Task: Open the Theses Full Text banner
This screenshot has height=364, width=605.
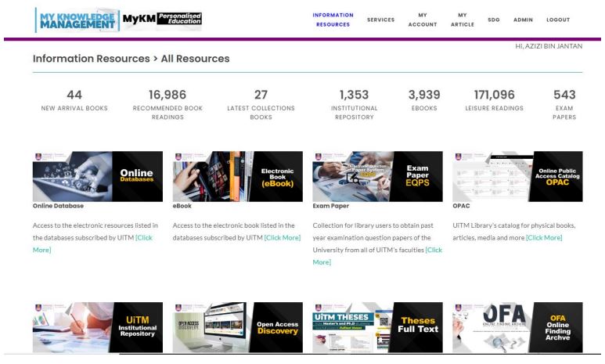Action: tap(378, 327)
